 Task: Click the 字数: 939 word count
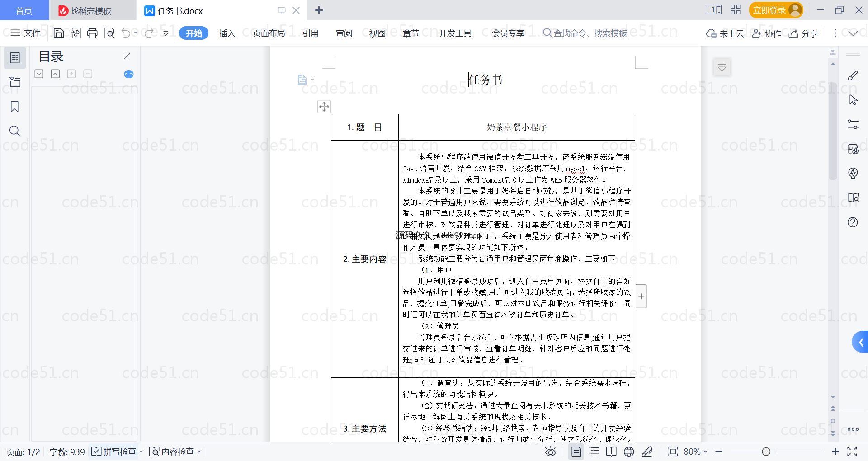click(x=67, y=452)
